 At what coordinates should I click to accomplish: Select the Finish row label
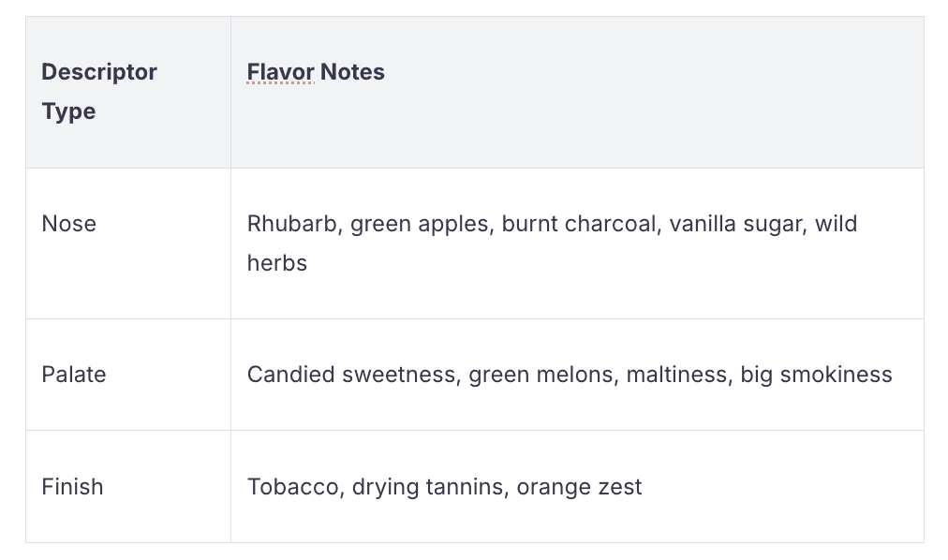72,487
